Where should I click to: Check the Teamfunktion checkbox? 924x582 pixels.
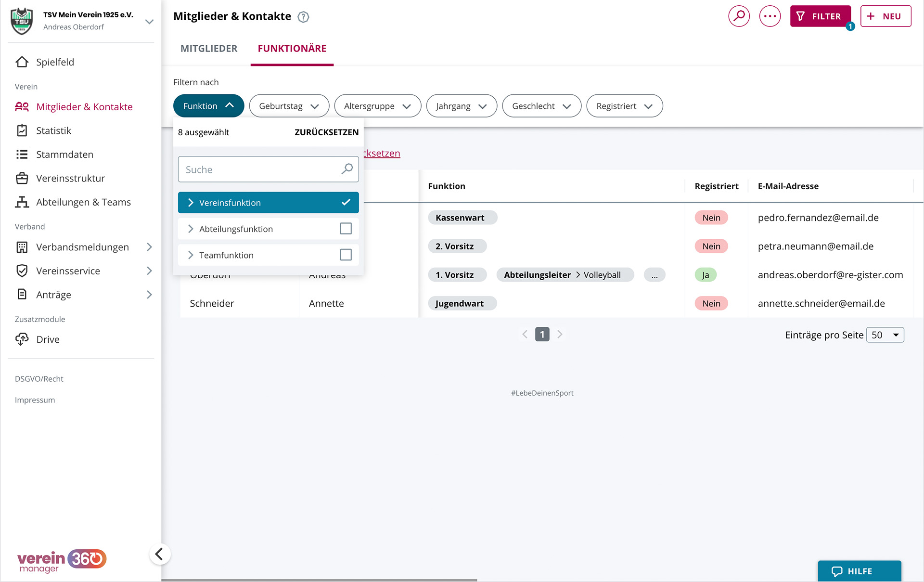[346, 255]
